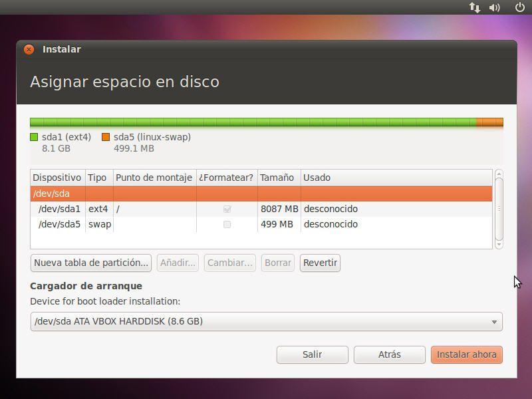Viewport: 532px width, 399px height.
Task: Click the orange sda5 linux-swap legend square
Action: [106, 137]
